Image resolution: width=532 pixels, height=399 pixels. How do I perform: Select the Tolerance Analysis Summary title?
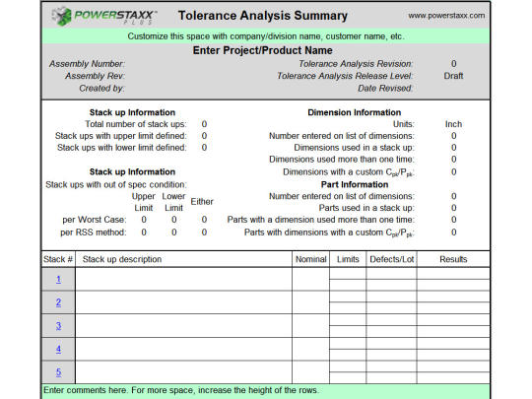(263, 16)
